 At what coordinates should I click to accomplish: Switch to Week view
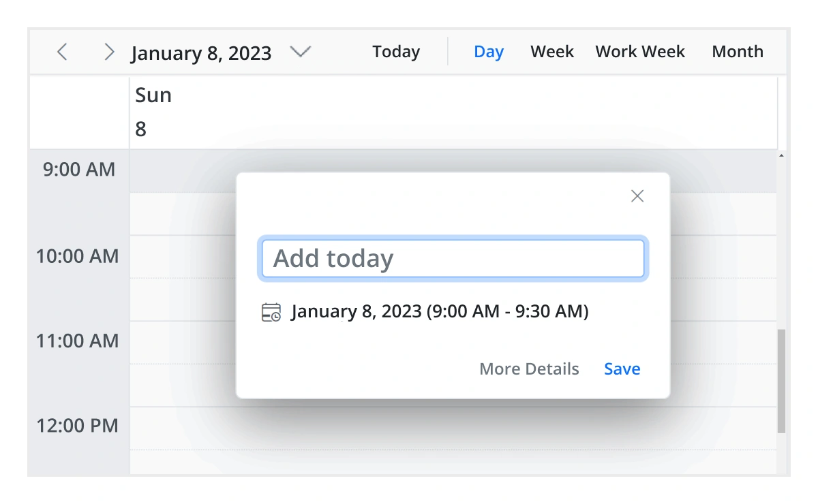point(551,51)
